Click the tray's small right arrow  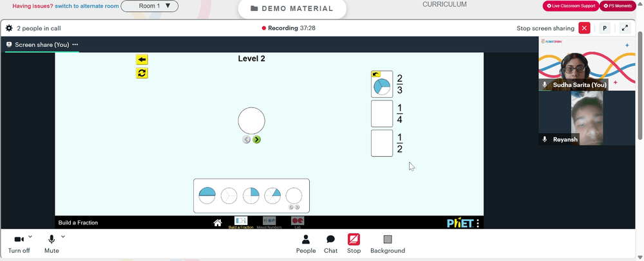coord(297,207)
